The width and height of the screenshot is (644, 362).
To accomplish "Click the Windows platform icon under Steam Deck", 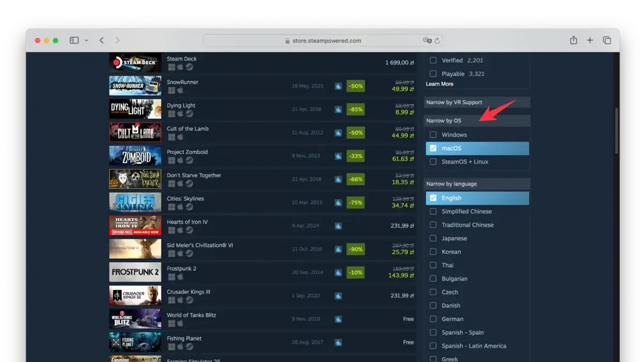I will (x=171, y=67).
